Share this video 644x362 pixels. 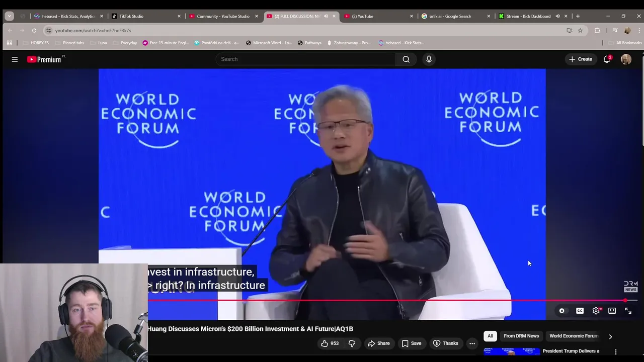[x=378, y=343]
